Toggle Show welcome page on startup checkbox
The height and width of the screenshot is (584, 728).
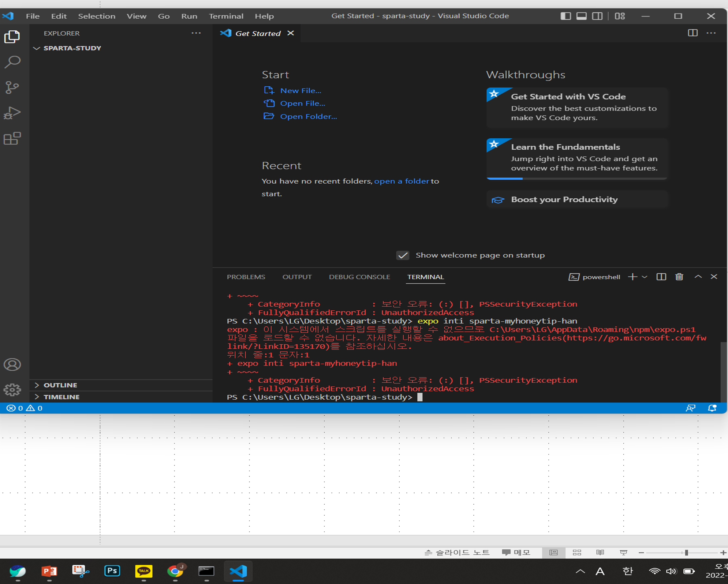coord(403,255)
